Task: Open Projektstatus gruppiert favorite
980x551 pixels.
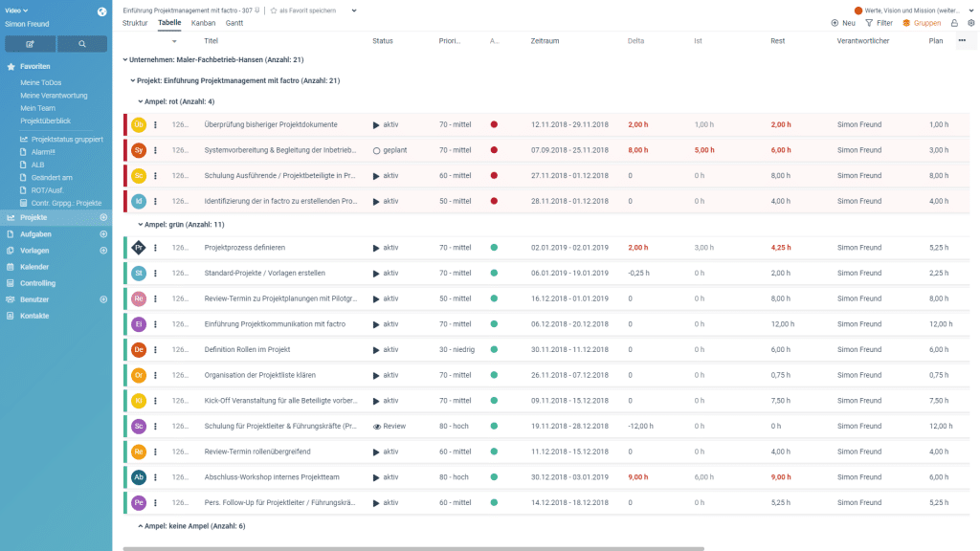Action: click(x=67, y=140)
